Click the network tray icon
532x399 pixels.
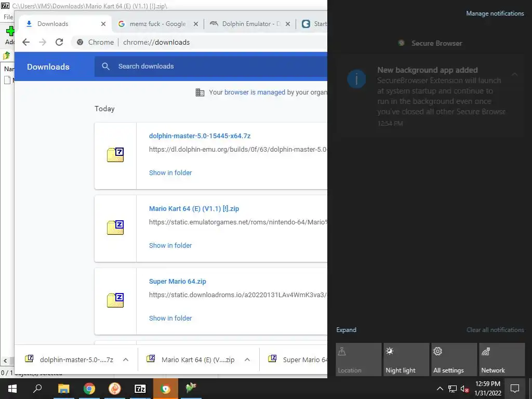[453, 389]
